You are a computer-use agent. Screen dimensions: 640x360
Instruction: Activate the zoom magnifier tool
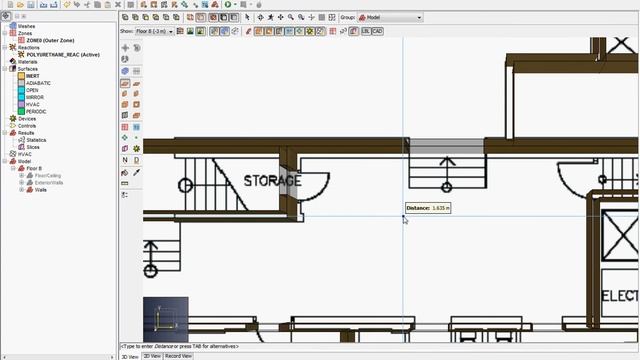[x=291, y=17]
